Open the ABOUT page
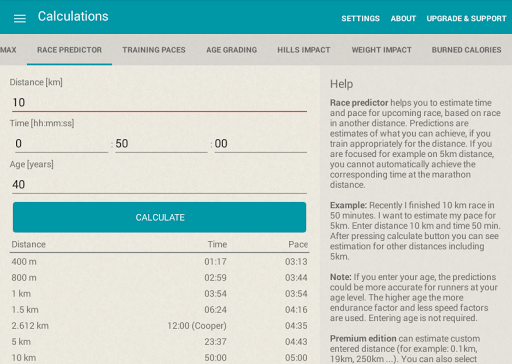This screenshot has width=512, height=364. [x=403, y=18]
